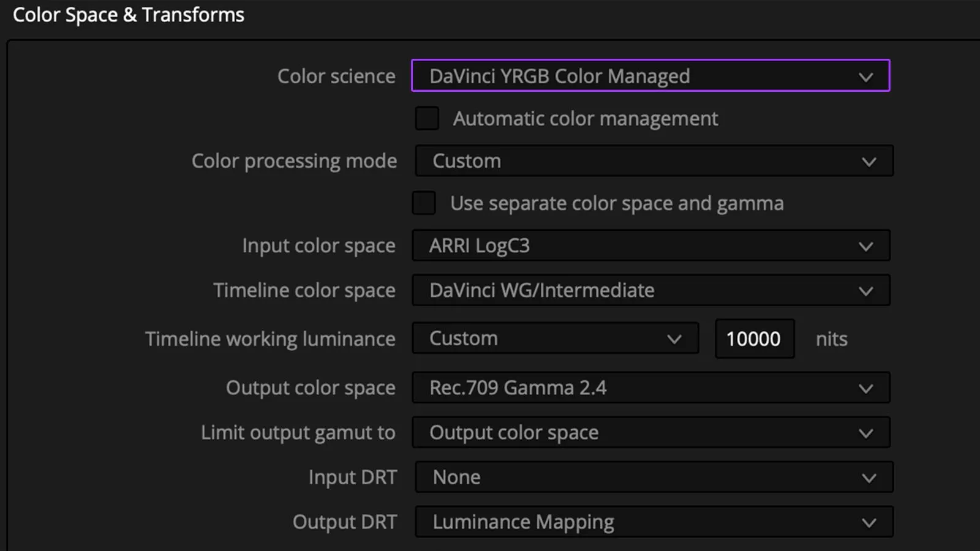Open Output color space Rec.709 dropdown

point(650,388)
